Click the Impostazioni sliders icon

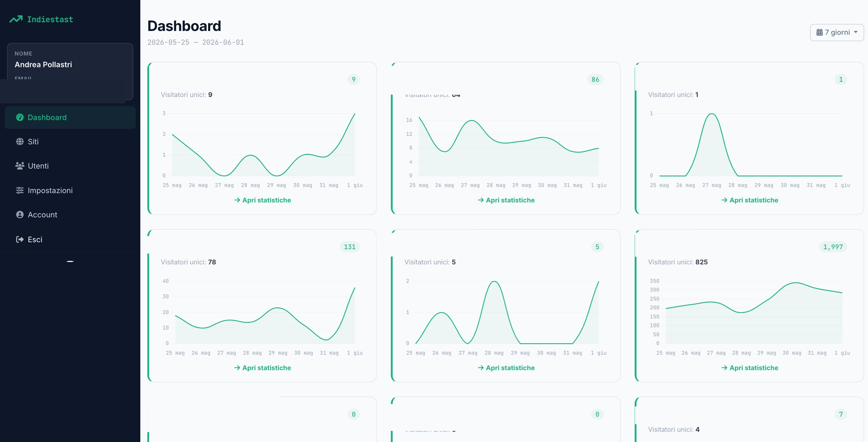pyautogui.click(x=20, y=190)
